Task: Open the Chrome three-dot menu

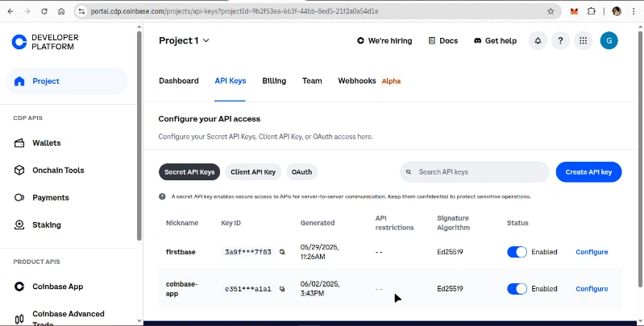Action: tap(634, 11)
